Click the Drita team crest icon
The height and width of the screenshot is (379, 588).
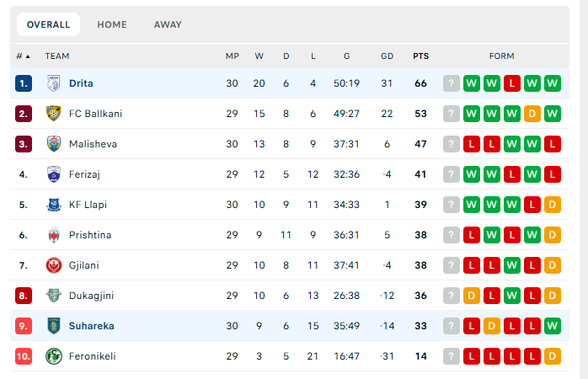click(x=54, y=83)
